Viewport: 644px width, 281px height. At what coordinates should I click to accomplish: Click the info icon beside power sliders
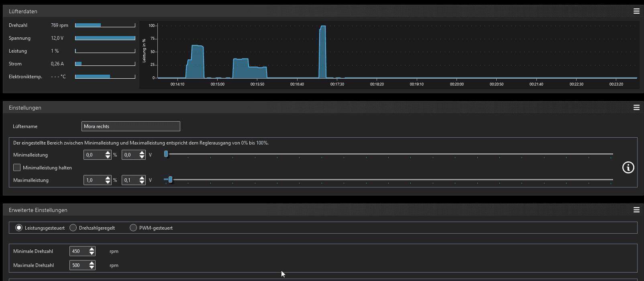click(x=628, y=167)
